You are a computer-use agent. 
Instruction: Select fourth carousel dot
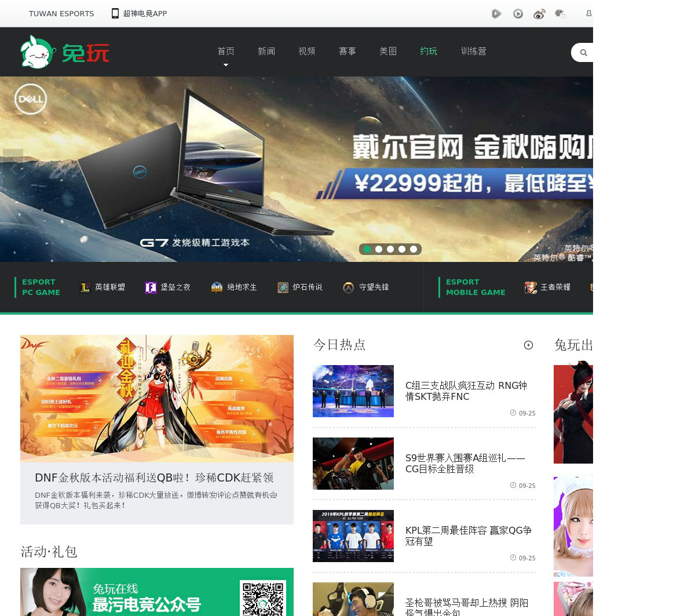(401, 249)
